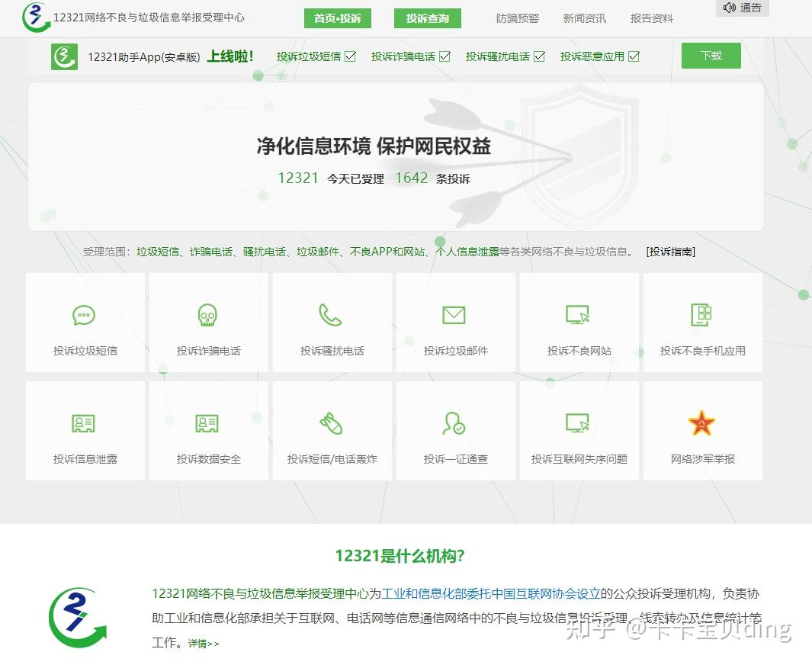This screenshot has height=665, width=812.
Task: Click the 通告 speaker icon
Action: [729, 8]
